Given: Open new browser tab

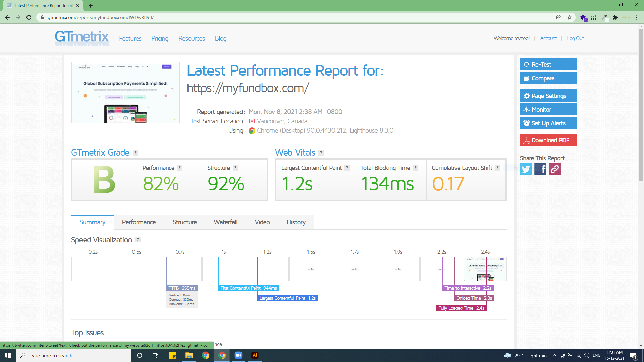Looking at the screenshot, I should 91,5.
